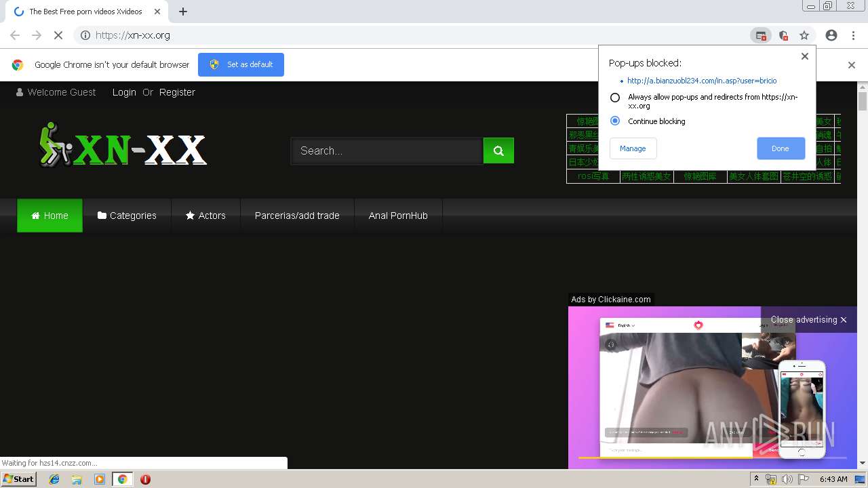Click the Show desktop strip after the clock
The image size is (868, 488).
(861, 479)
